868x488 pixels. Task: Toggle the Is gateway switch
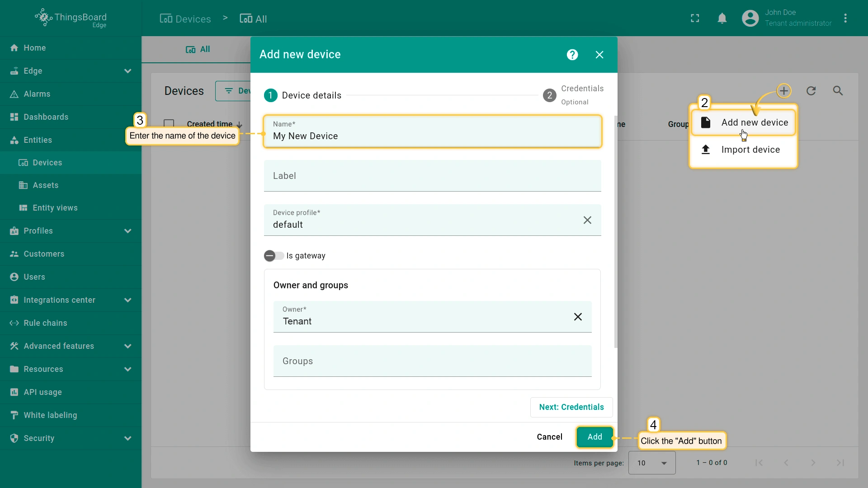click(x=274, y=256)
